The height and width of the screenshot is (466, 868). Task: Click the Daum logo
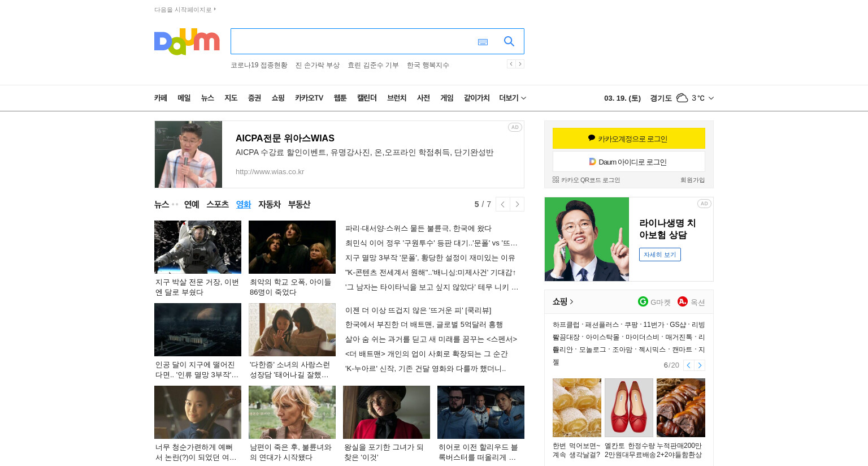tap(186, 41)
